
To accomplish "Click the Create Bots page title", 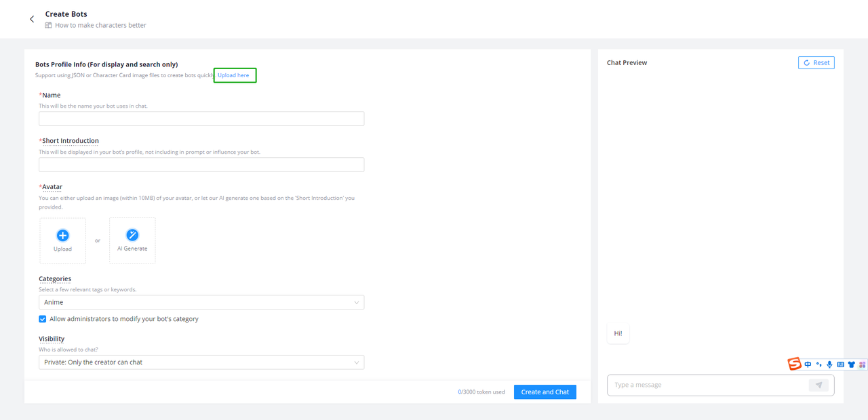I will click(x=66, y=14).
